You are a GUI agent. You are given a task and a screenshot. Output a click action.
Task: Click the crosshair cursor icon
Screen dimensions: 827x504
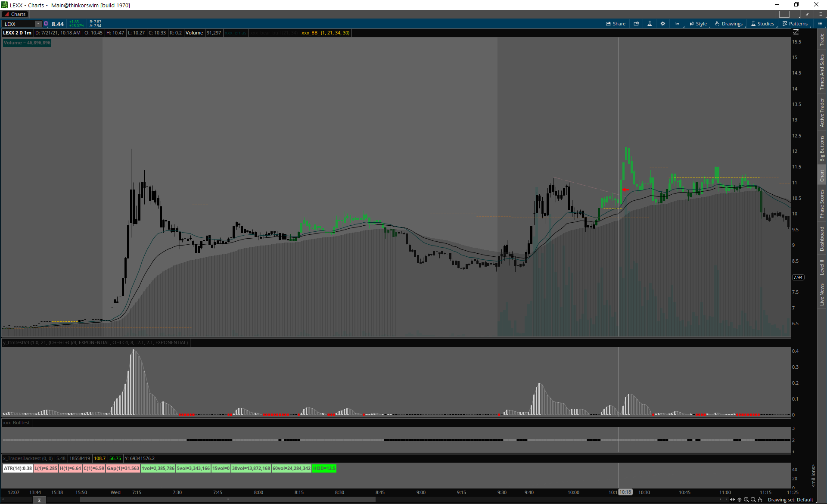pos(739,500)
